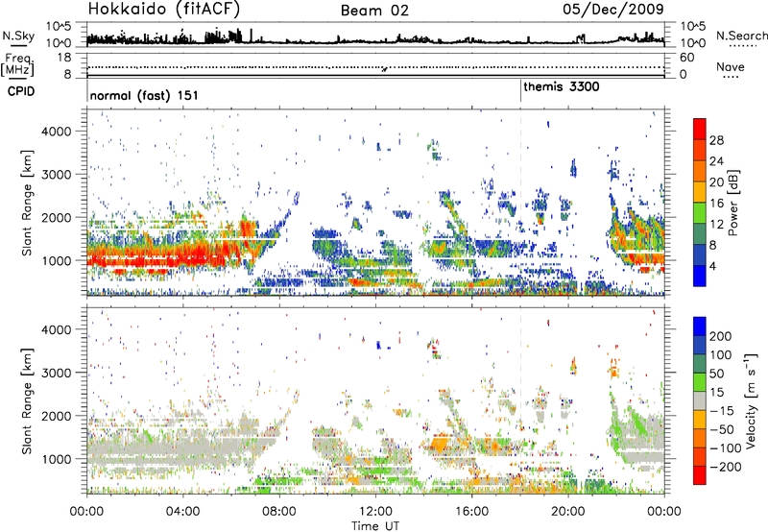Click the '12:00' time axis label

tap(375, 512)
